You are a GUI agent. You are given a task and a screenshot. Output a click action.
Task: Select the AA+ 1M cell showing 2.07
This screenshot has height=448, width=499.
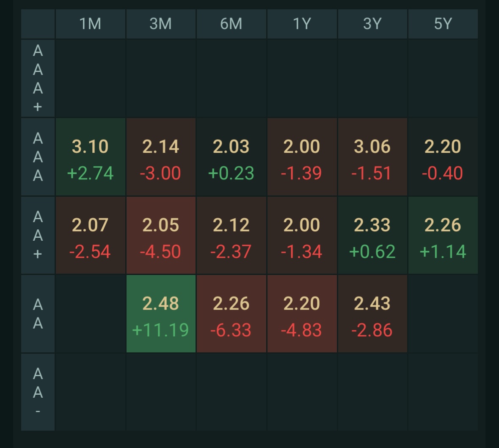(90, 235)
